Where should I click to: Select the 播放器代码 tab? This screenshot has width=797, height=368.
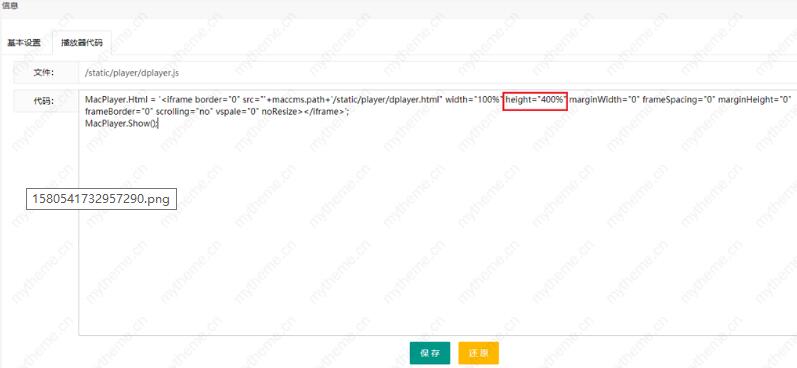point(81,43)
